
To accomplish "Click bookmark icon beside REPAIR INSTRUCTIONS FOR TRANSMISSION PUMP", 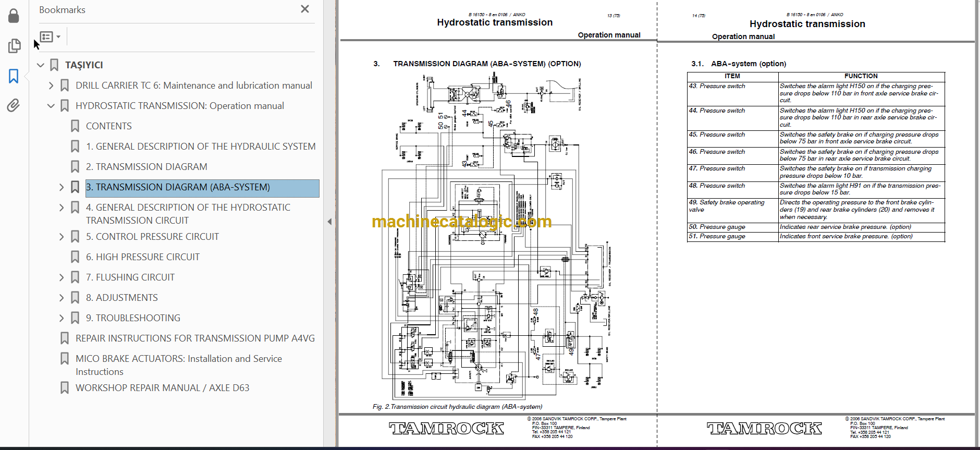I will click(x=65, y=338).
